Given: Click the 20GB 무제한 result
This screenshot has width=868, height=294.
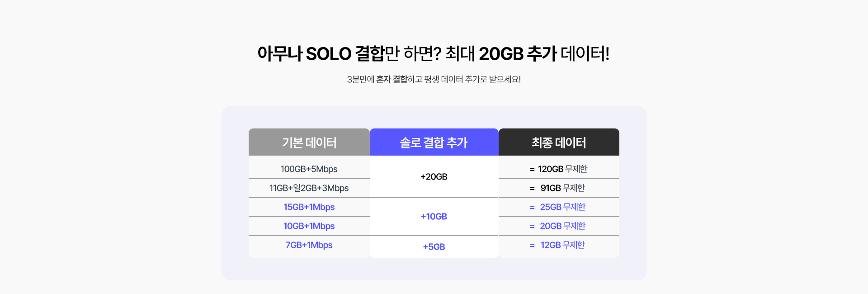Looking at the screenshot, I should point(562,226).
